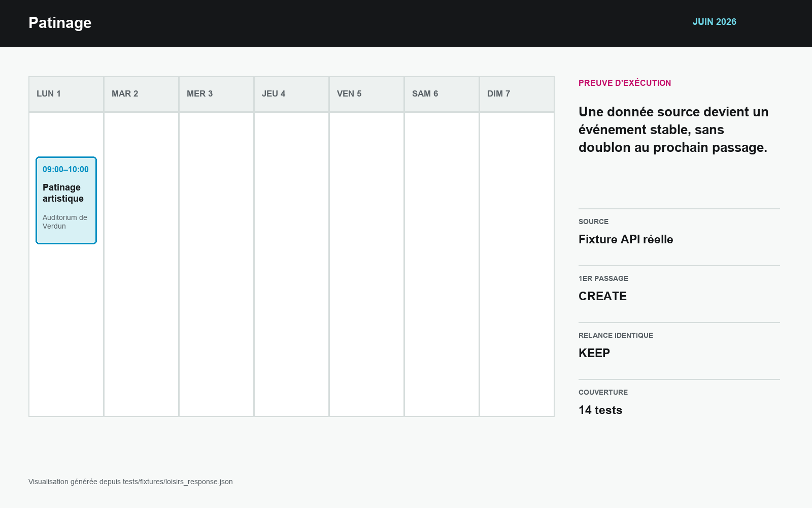Click the Auditorium de Verdun location text
Viewport: 812px width, 508px height.
click(x=65, y=222)
